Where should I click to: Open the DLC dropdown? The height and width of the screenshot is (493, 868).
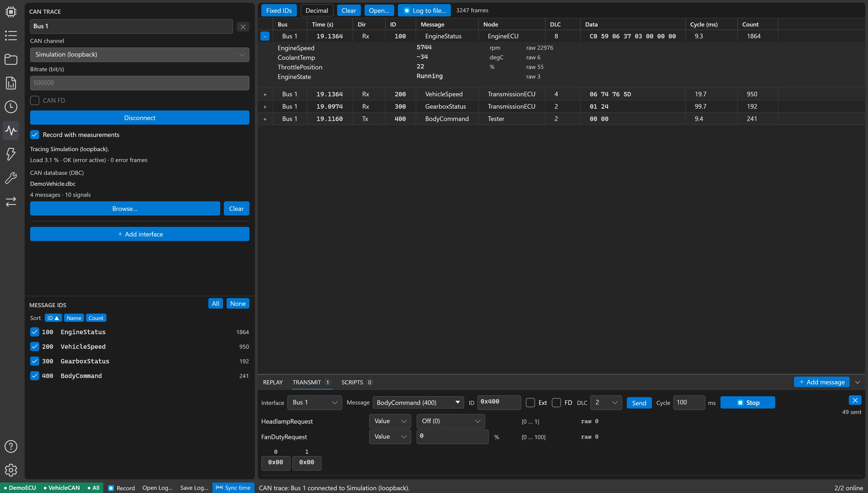pyautogui.click(x=606, y=403)
